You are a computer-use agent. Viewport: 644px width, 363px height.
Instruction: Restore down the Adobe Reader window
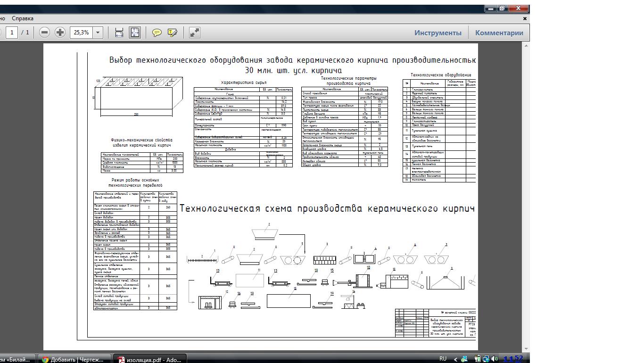[502, 8]
